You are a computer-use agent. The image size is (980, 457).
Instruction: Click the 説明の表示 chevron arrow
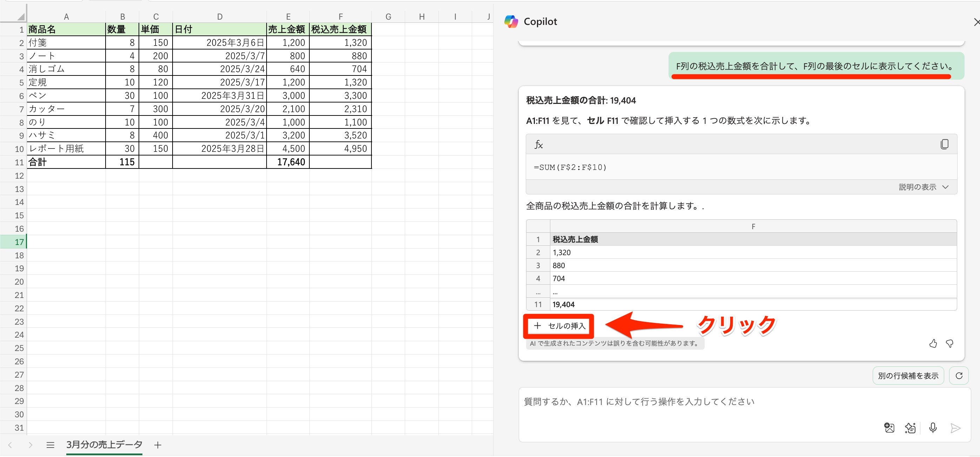[945, 187]
